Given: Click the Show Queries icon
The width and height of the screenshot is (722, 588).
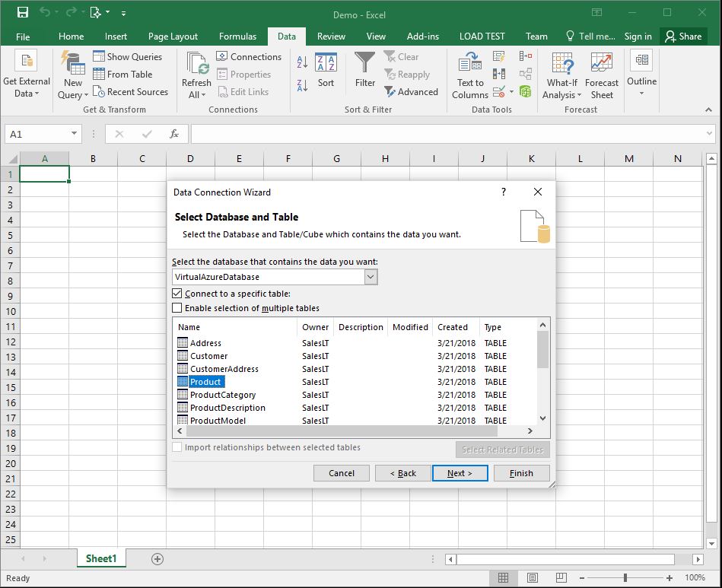Looking at the screenshot, I should tap(97, 56).
